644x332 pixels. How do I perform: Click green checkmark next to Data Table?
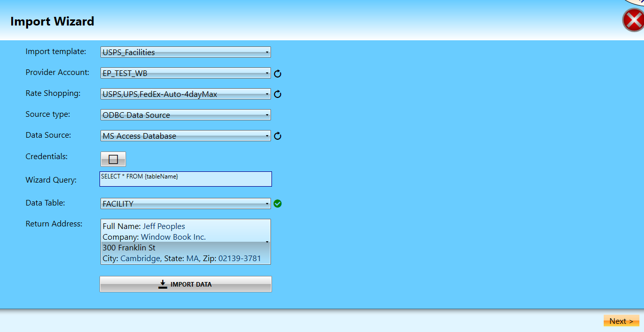278,203
